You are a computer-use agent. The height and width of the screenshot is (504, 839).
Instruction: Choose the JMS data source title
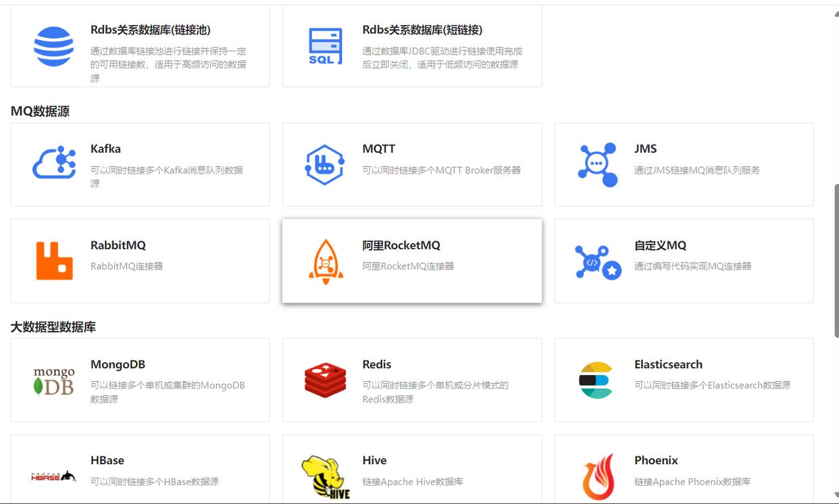[646, 149]
